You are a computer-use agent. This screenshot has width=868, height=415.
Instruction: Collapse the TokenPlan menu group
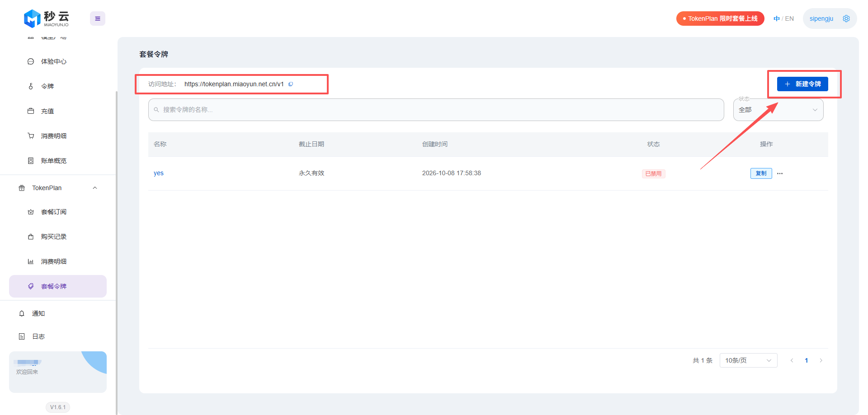click(95, 188)
